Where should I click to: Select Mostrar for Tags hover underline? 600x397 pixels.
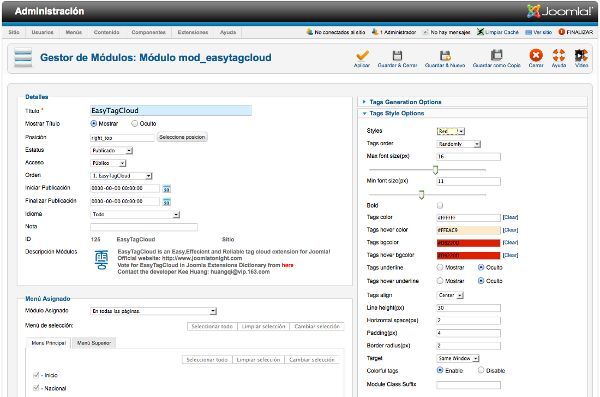click(440, 281)
